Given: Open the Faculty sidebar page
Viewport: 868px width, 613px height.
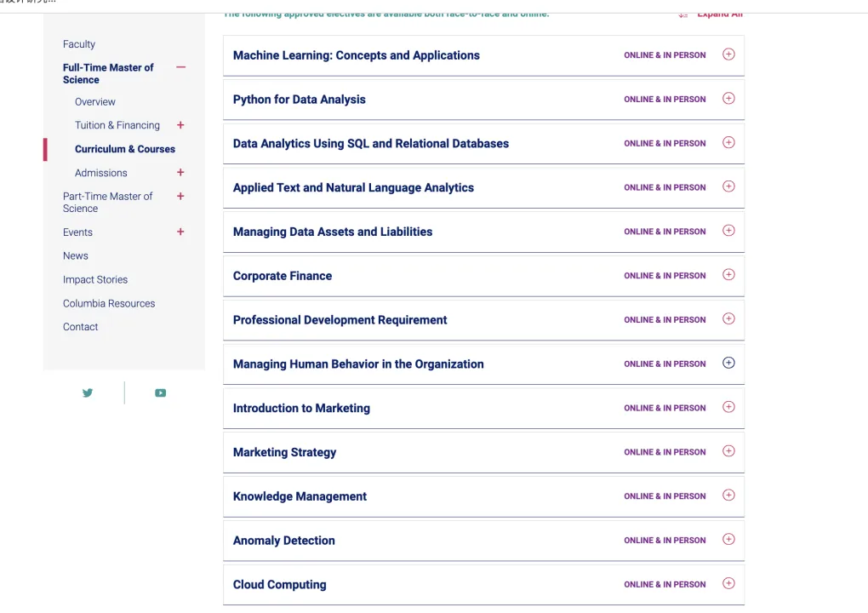Looking at the screenshot, I should coord(79,44).
